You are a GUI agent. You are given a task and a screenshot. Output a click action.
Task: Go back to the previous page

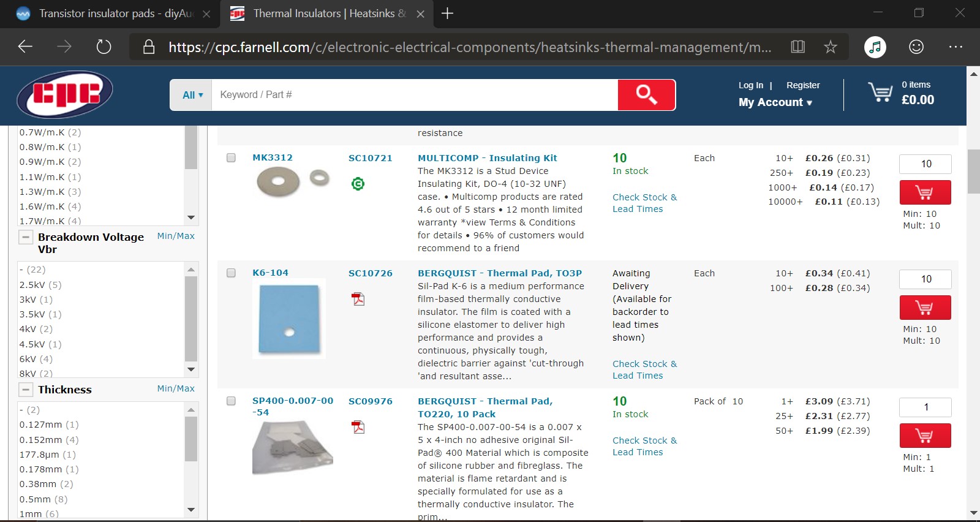pyautogui.click(x=25, y=47)
